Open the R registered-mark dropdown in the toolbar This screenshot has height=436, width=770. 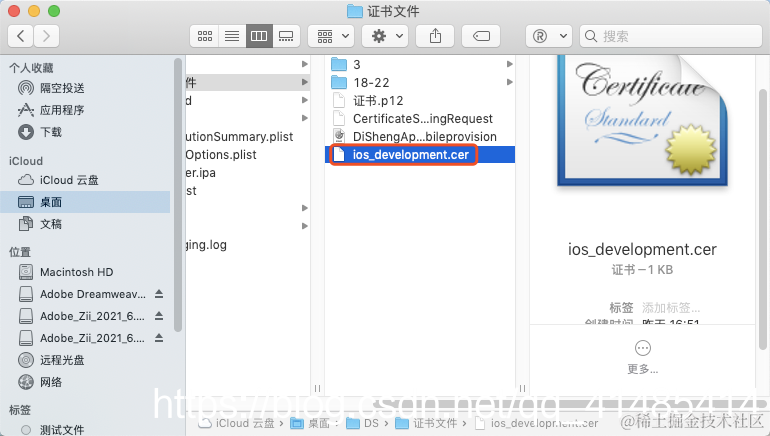549,36
